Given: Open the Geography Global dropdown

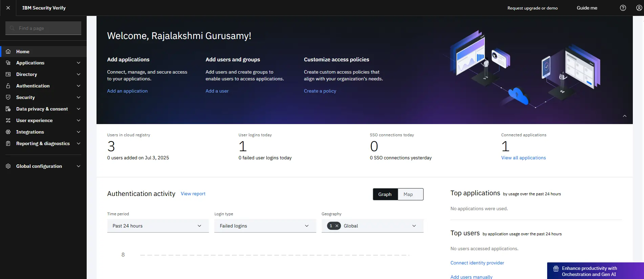Looking at the screenshot, I should pos(372,226).
